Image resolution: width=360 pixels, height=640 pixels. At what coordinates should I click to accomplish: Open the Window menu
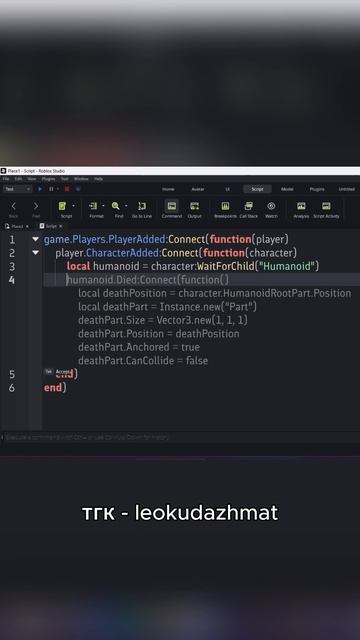[81, 179]
